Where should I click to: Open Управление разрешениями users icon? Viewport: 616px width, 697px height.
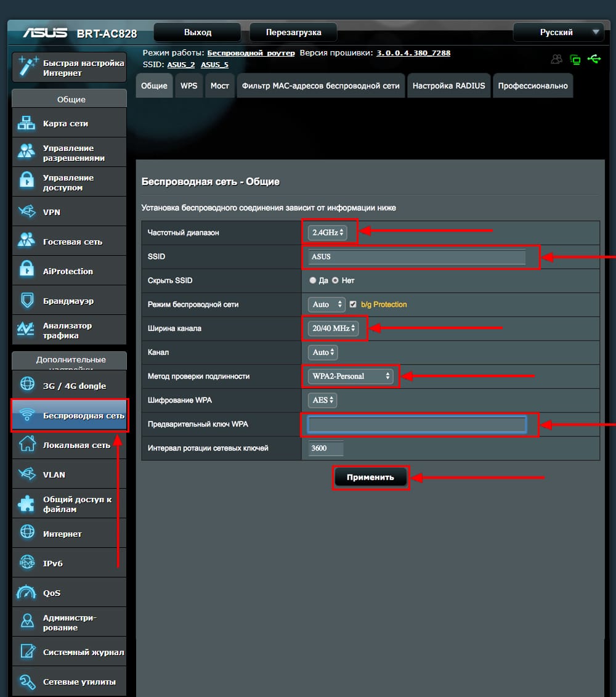(26, 152)
